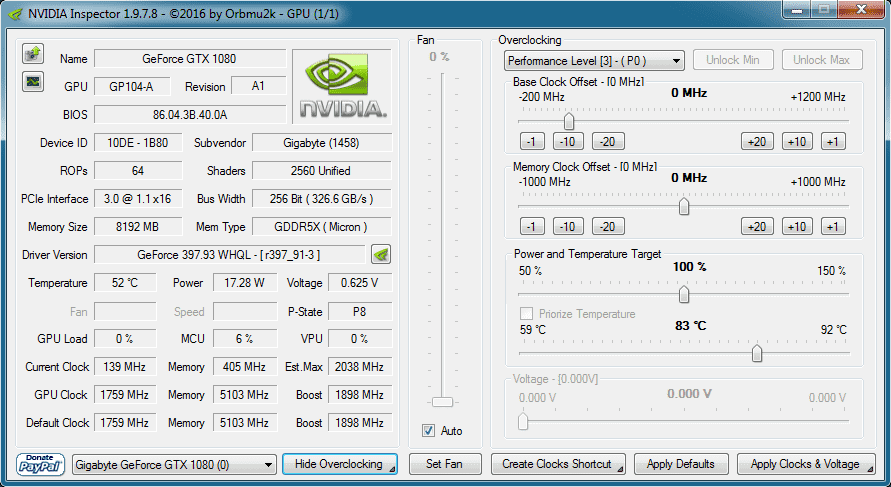The width and height of the screenshot is (891, 487).
Task: Click the MCU value 6 %
Action: coord(245,339)
